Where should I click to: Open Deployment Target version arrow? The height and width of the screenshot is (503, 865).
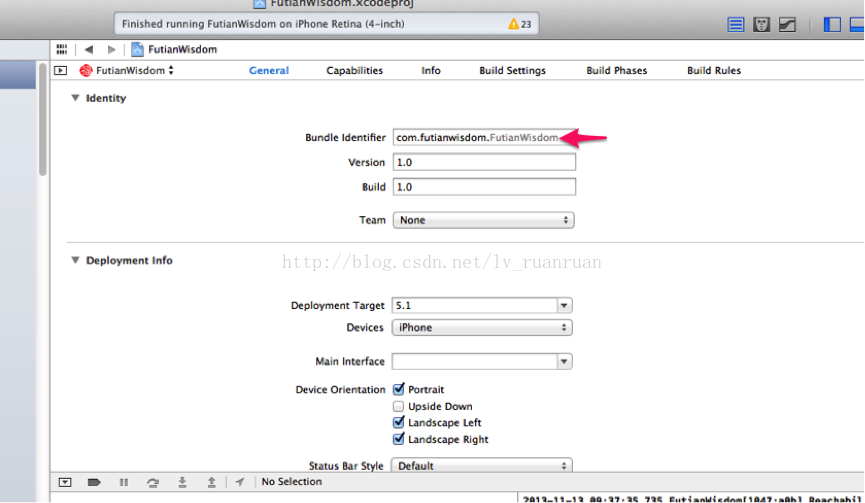564,305
